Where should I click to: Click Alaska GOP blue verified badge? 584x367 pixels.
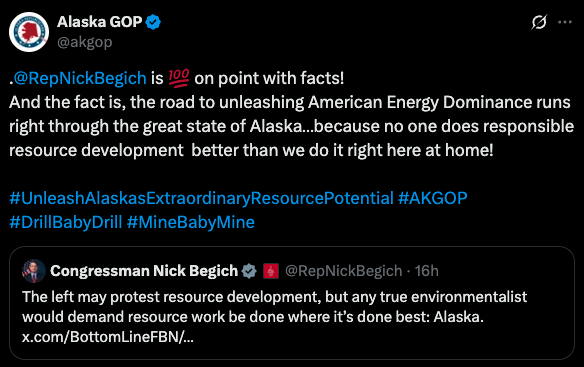153,22
